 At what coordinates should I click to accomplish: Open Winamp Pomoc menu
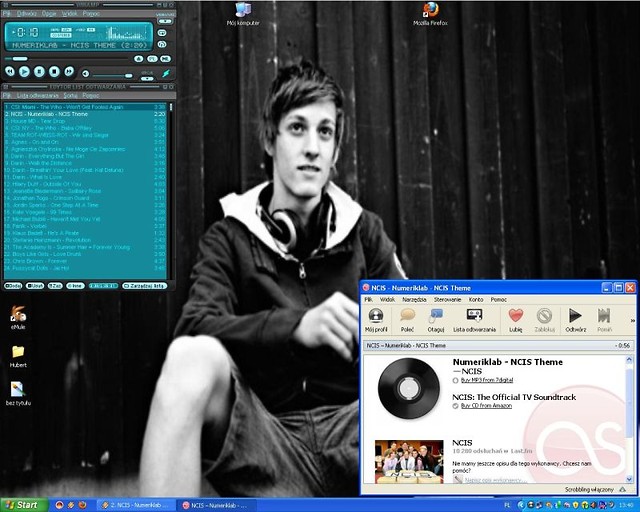(91, 13)
